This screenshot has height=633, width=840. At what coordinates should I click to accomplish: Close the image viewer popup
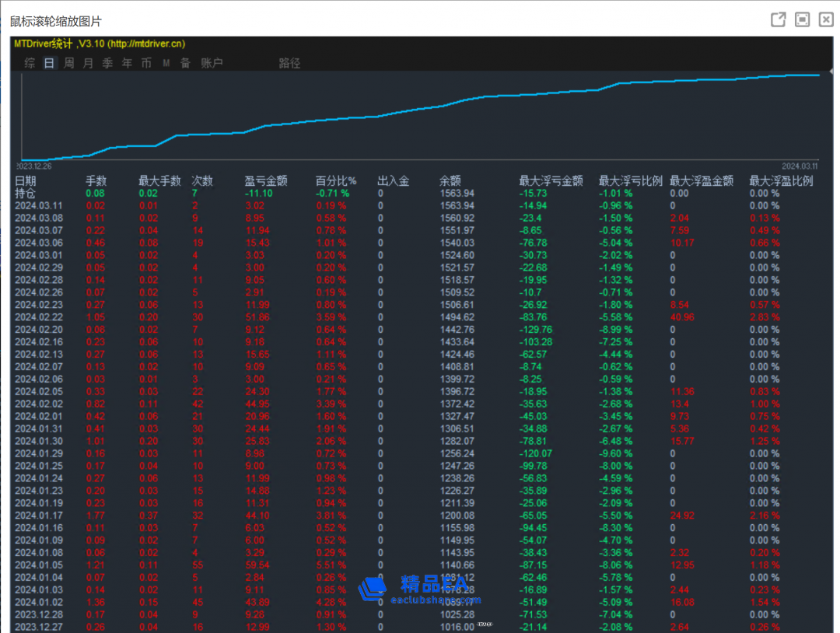(x=826, y=20)
